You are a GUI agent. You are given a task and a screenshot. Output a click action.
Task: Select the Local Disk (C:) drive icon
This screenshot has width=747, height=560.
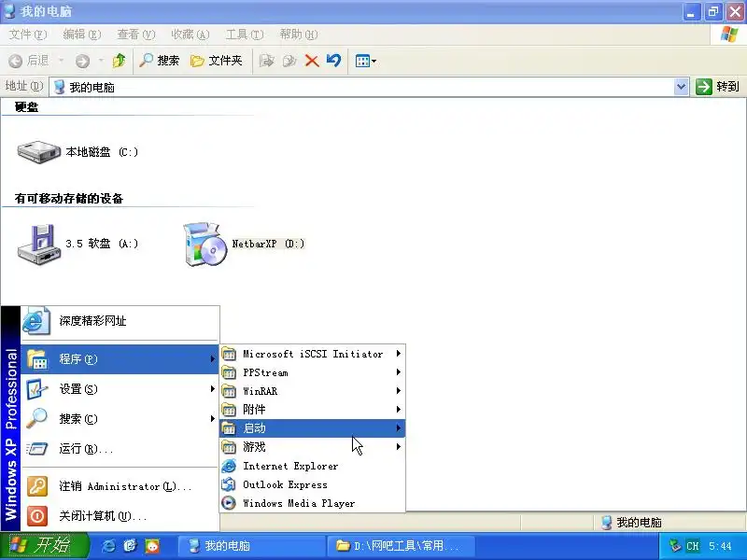[x=38, y=152]
